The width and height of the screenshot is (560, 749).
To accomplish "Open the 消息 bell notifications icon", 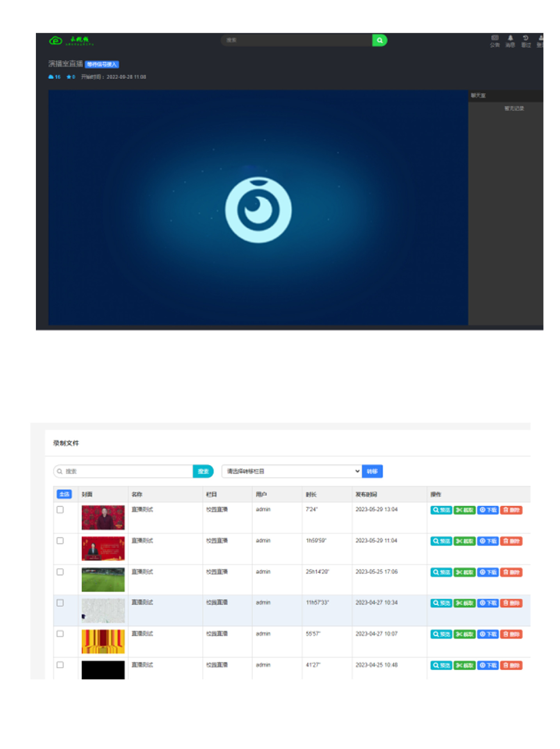I will (510, 41).
